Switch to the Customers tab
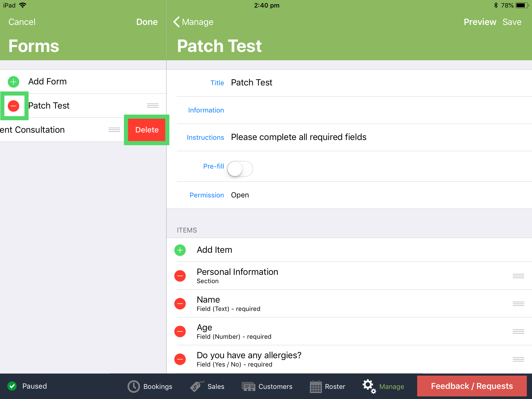The height and width of the screenshot is (399, 532). pos(267,386)
